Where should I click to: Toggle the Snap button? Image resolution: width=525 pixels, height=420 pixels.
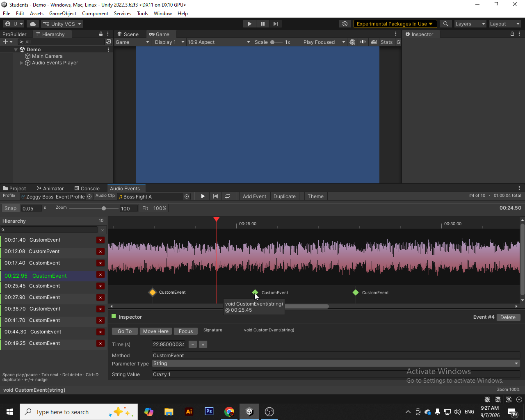(10, 208)
